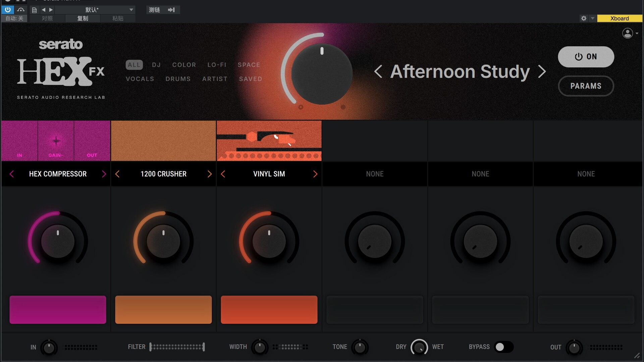This screenshot has width=644, height=362.
Task: Select the DJ preset category
Action: [x=156, y=65]
